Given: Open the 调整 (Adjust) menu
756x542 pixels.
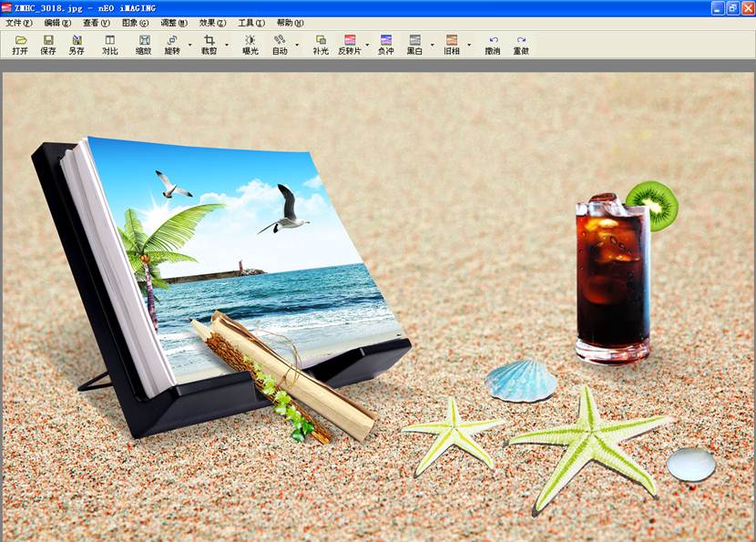Looking at the screenshot, I should [174, 23].
